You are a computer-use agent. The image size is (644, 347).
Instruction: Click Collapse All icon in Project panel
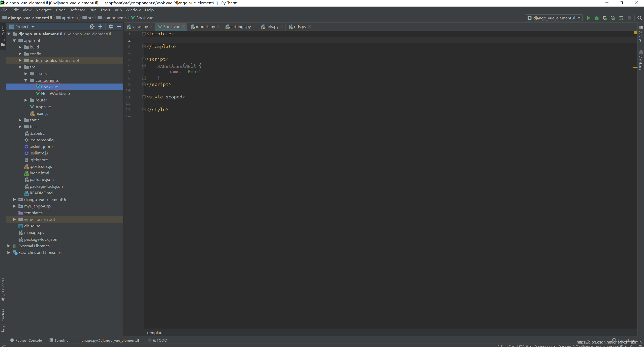point(100,26)
